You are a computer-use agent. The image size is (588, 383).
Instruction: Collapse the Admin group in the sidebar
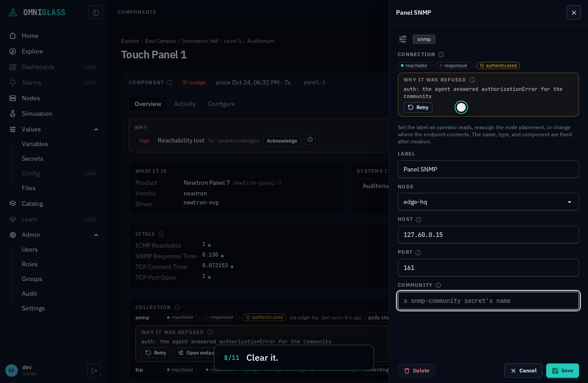(96, 235)
